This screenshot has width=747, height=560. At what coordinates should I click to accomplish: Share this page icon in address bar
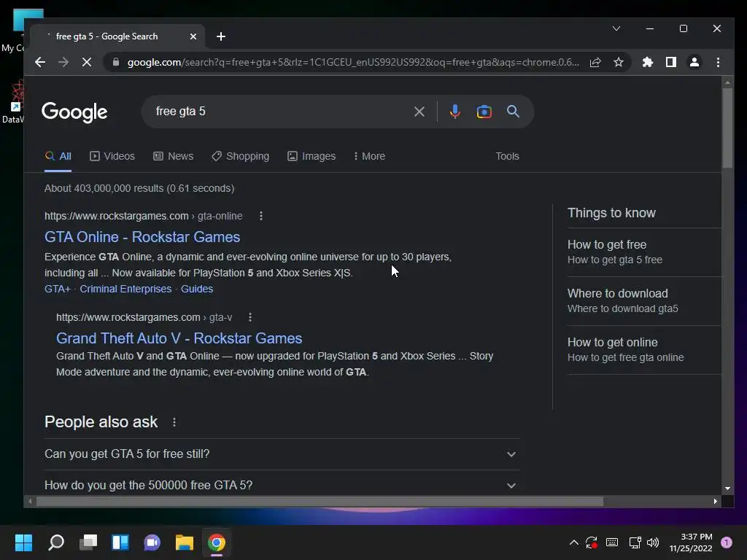click(x=595, y=63)
